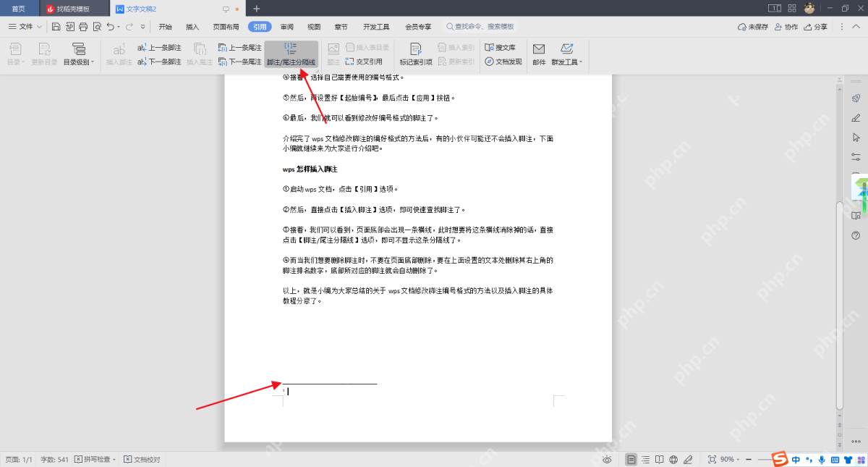
Task: Collapse the ribbon with the chevron
Action: [x=856, y=27]
